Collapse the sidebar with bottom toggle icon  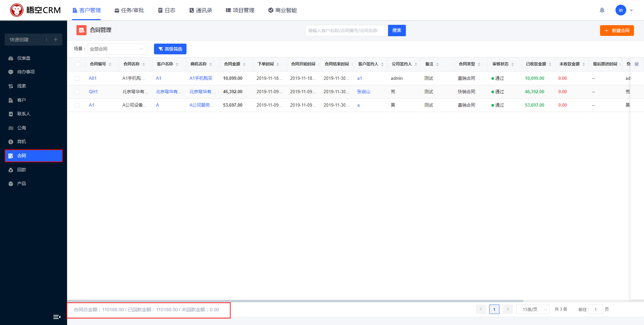[57, 317]
